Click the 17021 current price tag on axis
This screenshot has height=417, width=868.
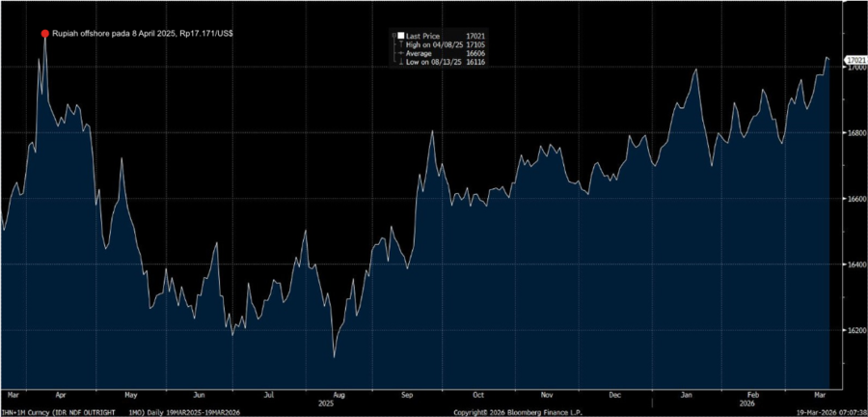pyautogui.click(x=854, y=61)
